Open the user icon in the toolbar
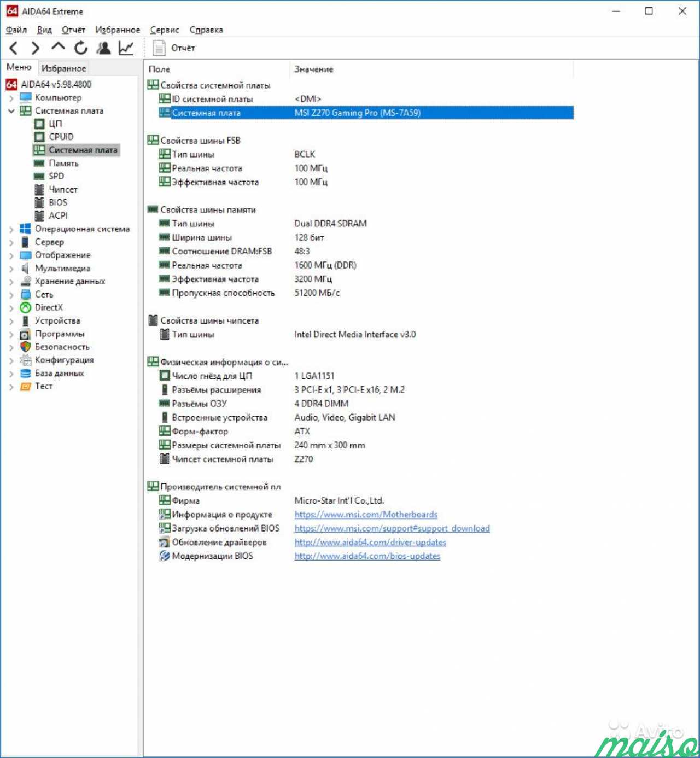This screenshot has height=758, width=700. pos(103,48)
